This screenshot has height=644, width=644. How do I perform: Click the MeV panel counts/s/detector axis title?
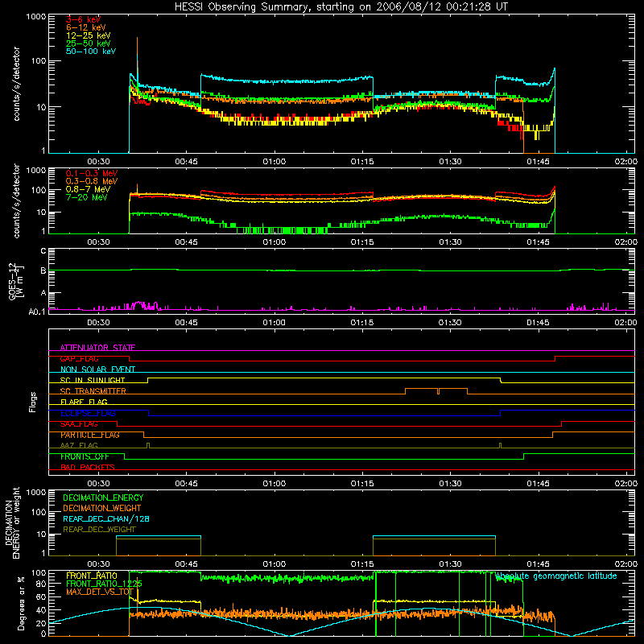(x=16, y=200)
